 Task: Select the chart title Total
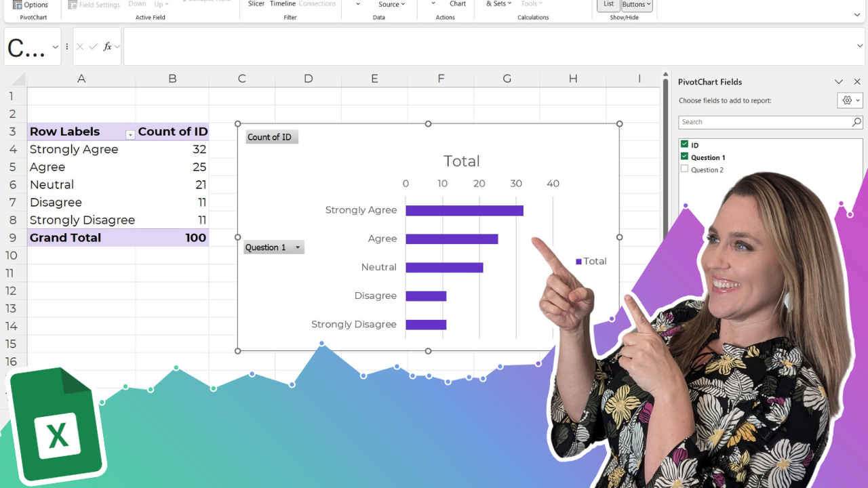(462, 161)
